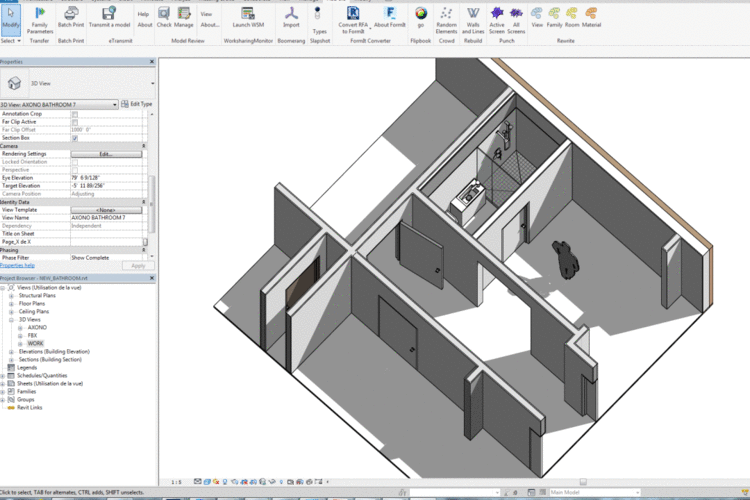Select Revit Links in Project Browser
750x500 pixels.
30,408
